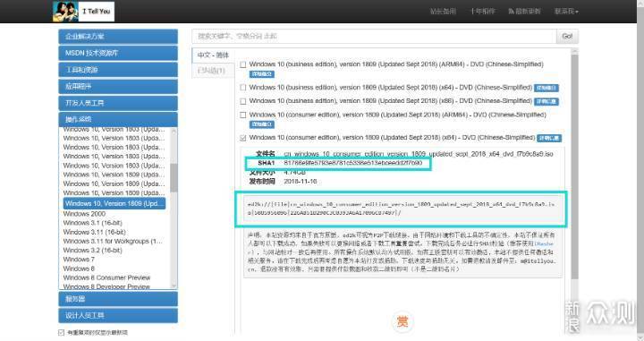Open 详细信息 for consumer edition ARM64
This screenshot has height=341, width=644.
click(x=261, y=124)
